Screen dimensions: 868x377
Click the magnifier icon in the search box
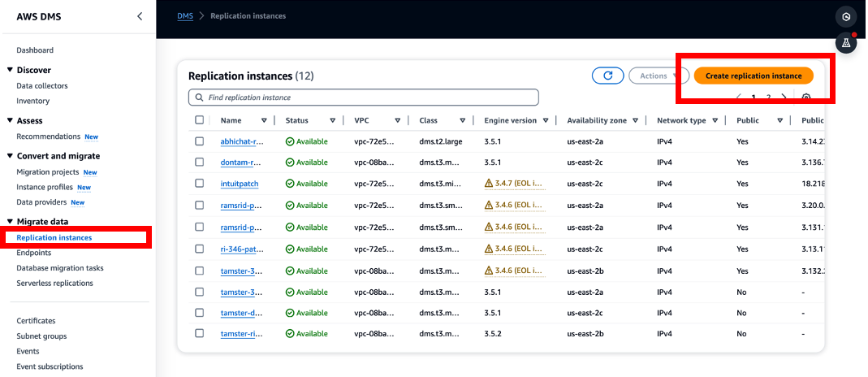pos(199,97)
